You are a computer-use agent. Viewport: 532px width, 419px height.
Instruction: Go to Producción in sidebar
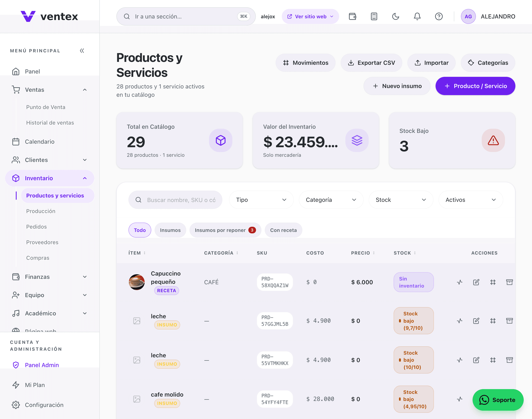pos(41,211)
